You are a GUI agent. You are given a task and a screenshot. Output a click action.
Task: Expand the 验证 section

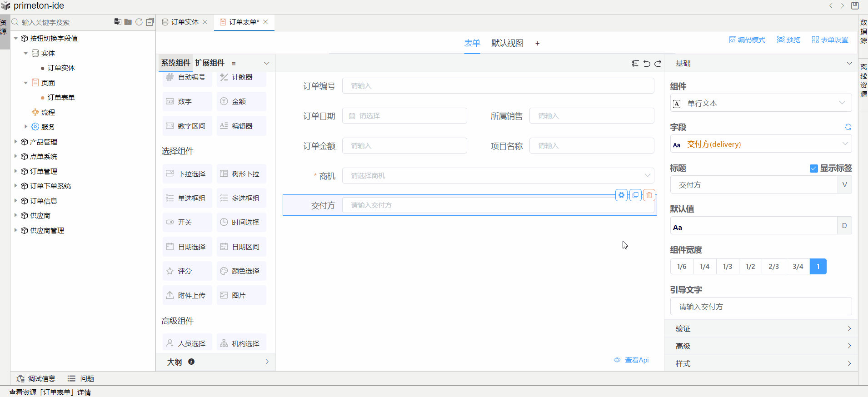point(761,328)
